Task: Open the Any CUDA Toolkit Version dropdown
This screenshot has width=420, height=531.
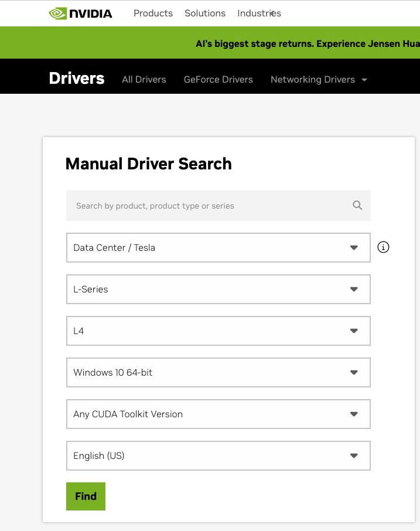Action: click(x=218, y=414)
